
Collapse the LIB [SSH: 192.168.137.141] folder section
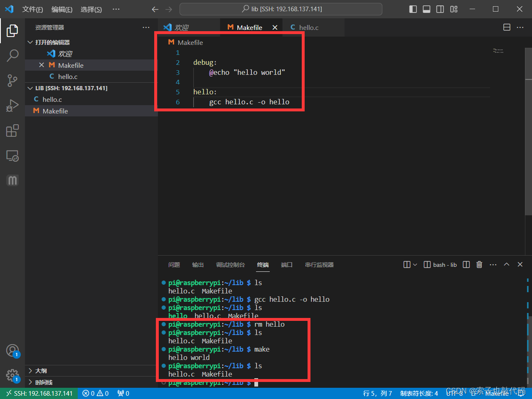point(91,88)
